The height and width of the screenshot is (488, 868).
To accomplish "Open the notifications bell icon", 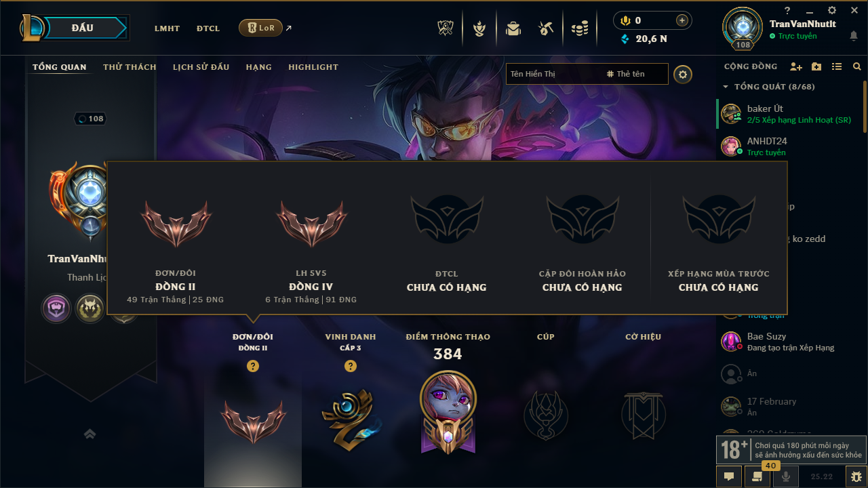I will (853, 36).
